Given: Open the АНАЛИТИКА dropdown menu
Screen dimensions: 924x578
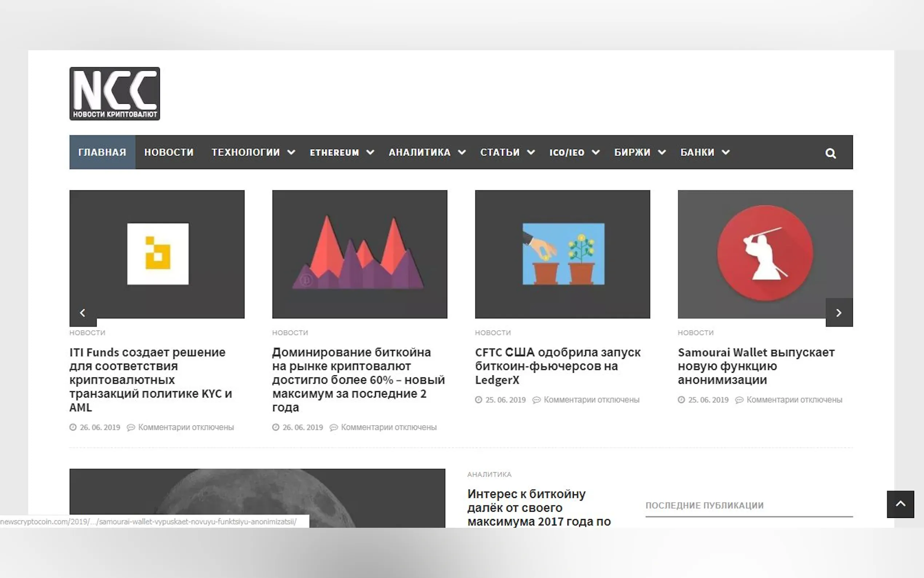Looking at the screenshot, I should pos(419,152).
